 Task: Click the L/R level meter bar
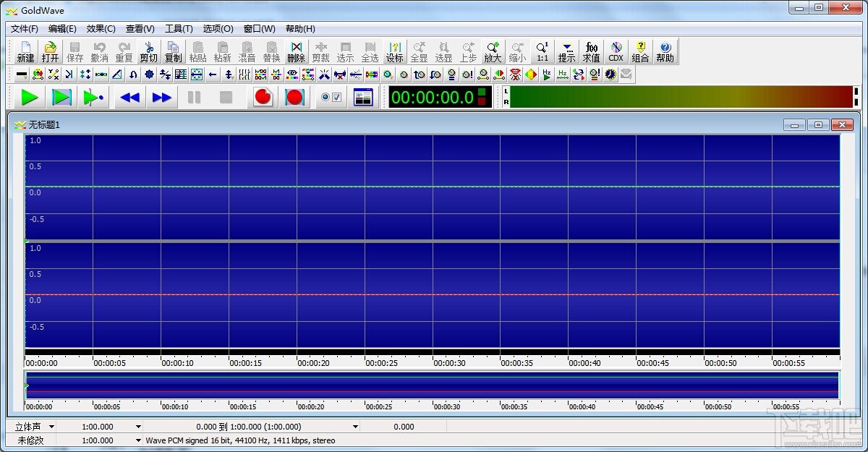coord(681,97)
